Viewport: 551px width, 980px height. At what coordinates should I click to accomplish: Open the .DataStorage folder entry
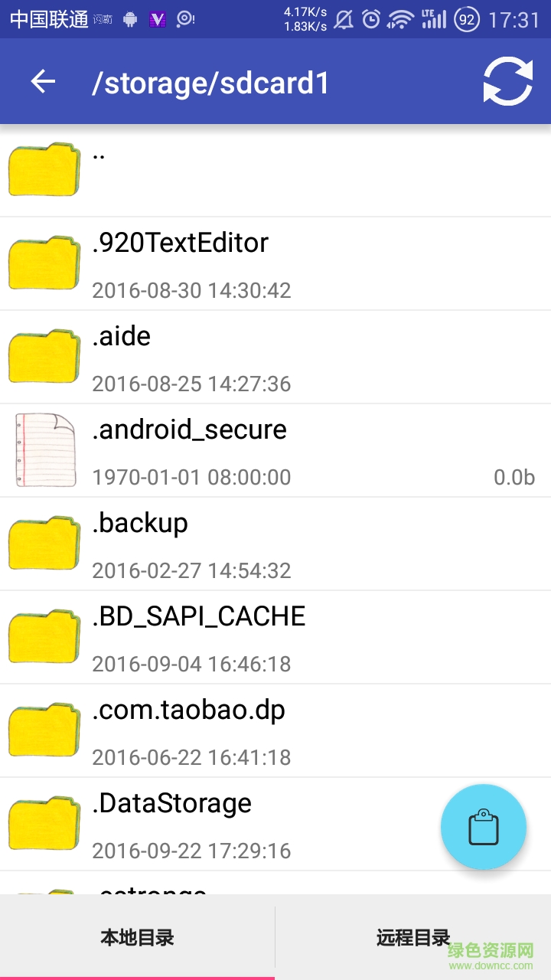[275, 824]
